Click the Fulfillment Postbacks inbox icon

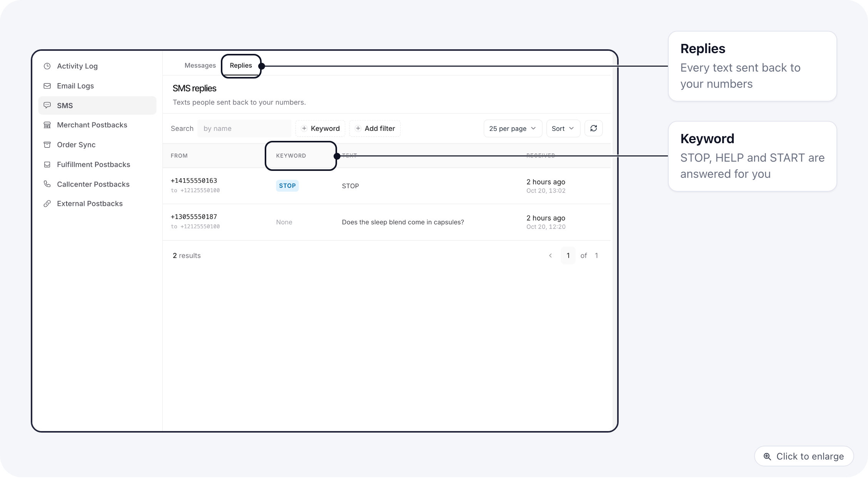47,165
